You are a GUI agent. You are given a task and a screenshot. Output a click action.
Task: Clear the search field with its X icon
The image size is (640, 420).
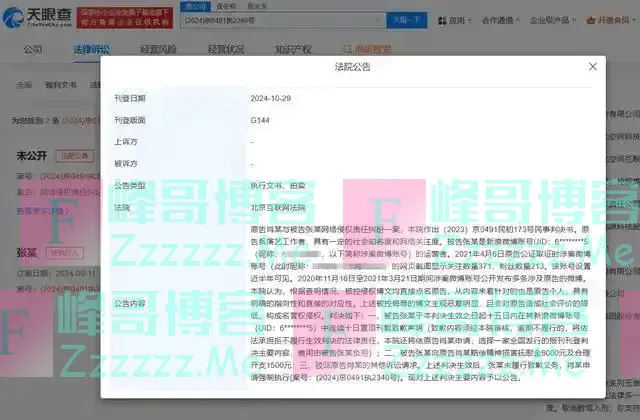coord(379,20)
